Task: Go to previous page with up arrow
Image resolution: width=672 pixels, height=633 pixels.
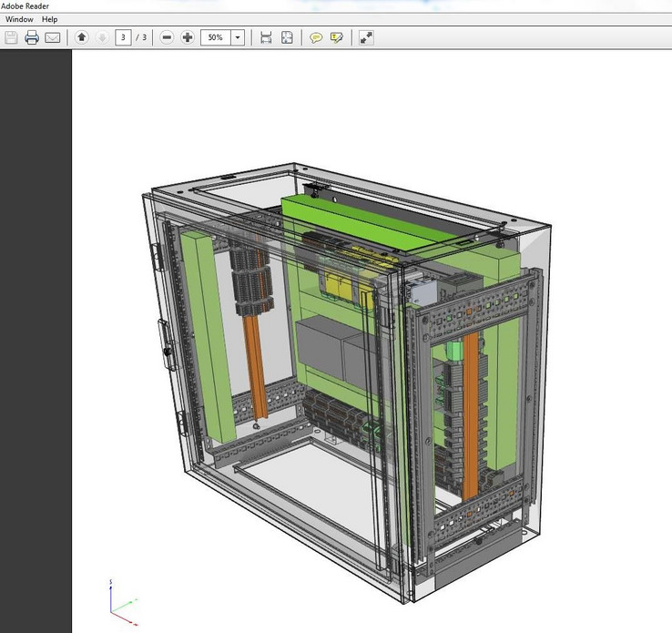Action: (x=82, y=37)
